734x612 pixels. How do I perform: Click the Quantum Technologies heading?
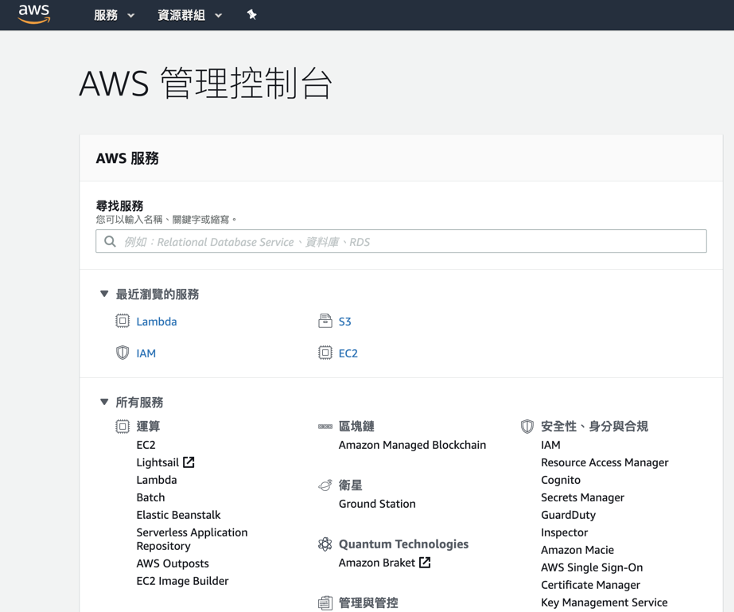[x=404, y=544]
